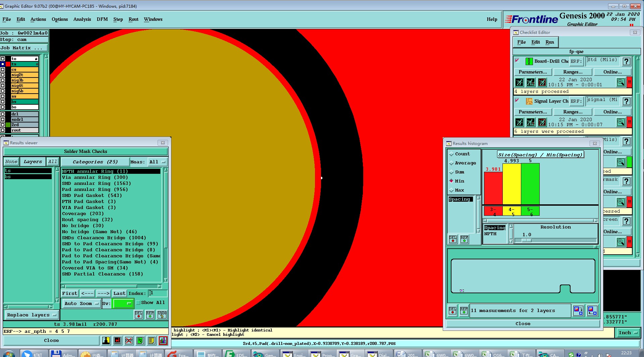Enable the Show All checkbox
Image resolution: width=644 pixels, height=357 pixels.
[138, 303]
